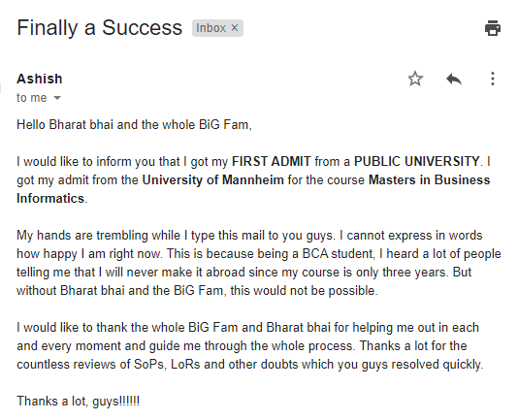The image size is (518, 420).
Task: Click the bold word "Informatics"
Action: (x=50, y=199)
